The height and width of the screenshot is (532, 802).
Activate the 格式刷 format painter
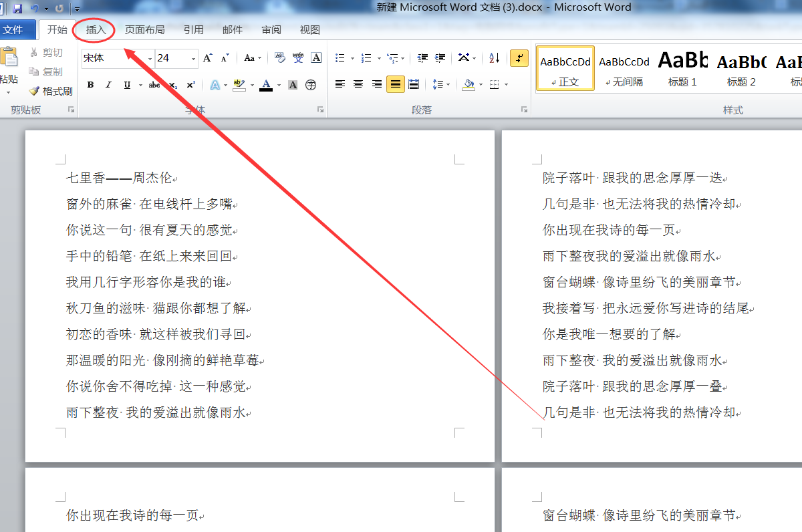pyautogui.click(x=51, y=91)
